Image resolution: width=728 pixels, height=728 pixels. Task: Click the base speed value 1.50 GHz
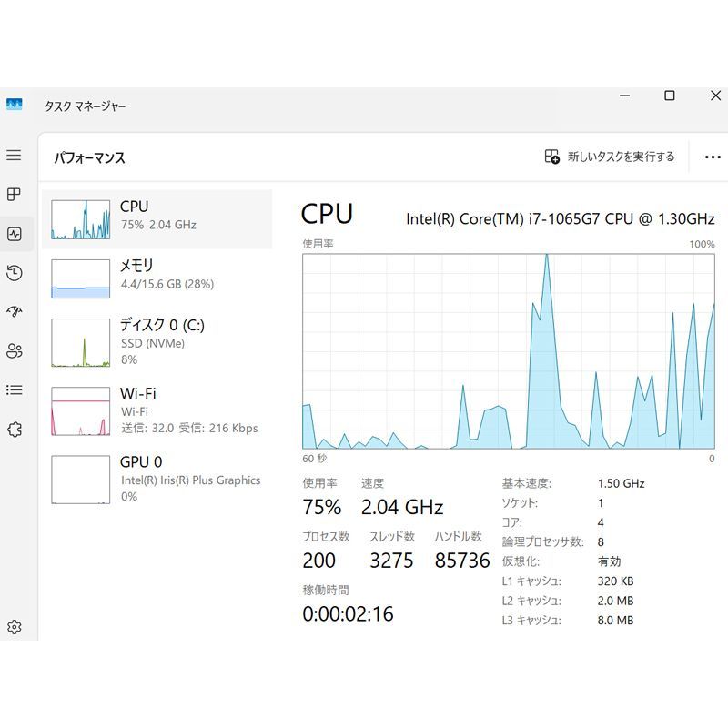click(621, 483)
